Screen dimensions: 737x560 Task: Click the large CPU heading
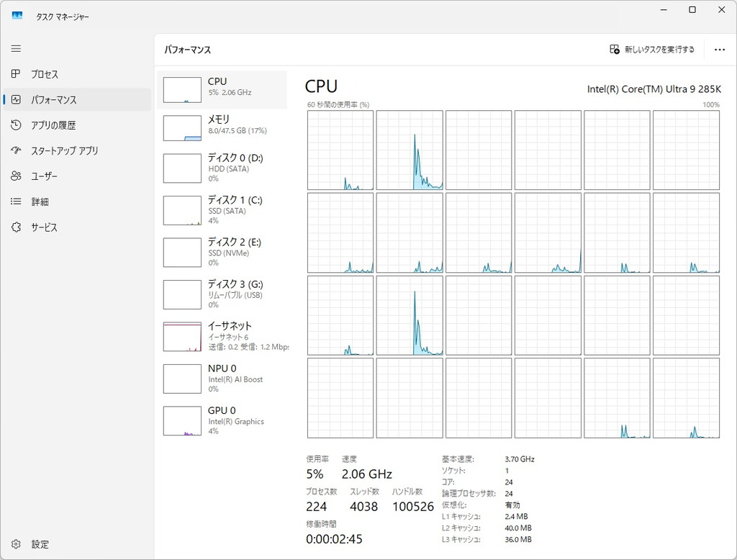321,86
